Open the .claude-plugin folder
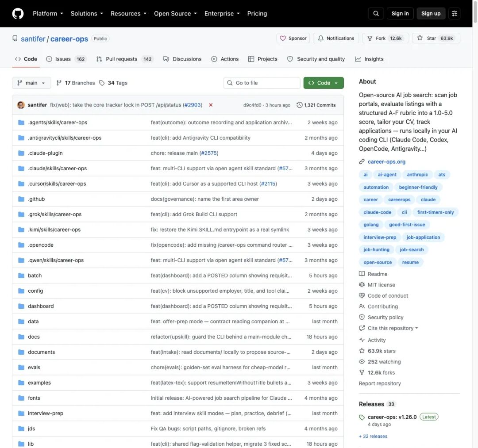This screenshot has height=448, width=478. [x=45, y=153]
